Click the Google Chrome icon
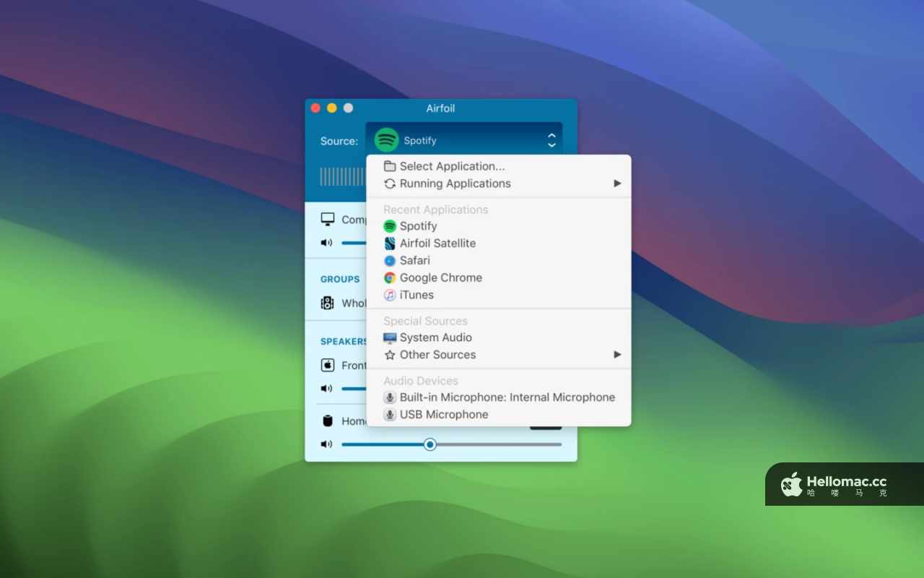The height and width of the screenshot is (578, 924). [x=390, y=277]
